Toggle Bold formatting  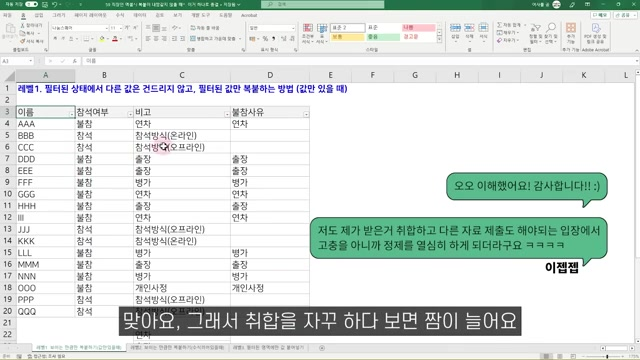(55, 38)
